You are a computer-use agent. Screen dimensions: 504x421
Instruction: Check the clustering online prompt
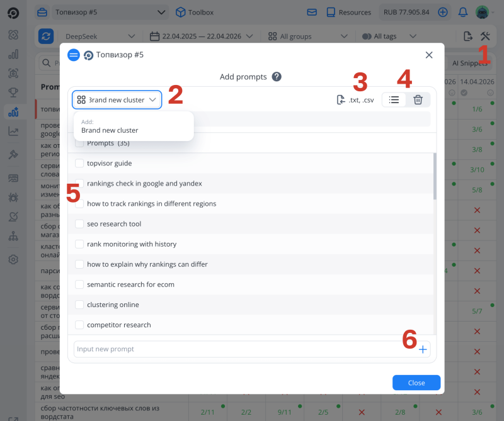[x=79, y=304]
